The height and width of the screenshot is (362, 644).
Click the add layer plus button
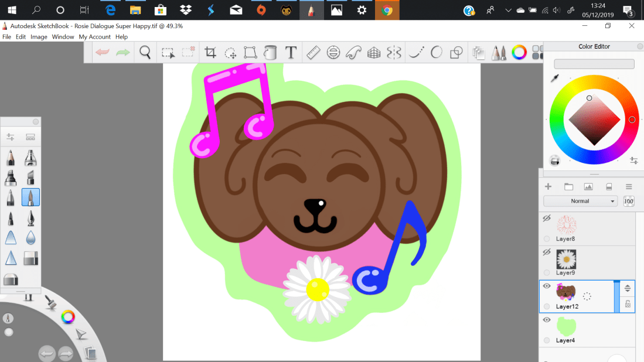click(548, 187)
